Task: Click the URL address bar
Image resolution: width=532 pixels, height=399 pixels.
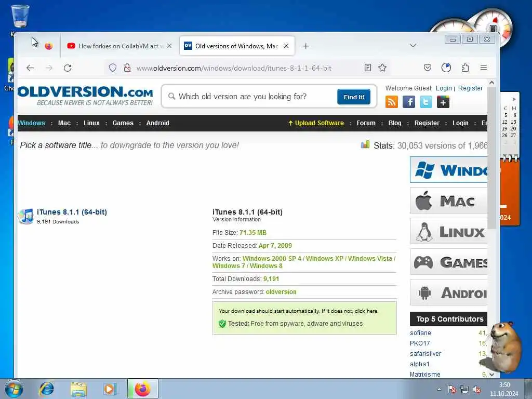Action: pos(234,68)
